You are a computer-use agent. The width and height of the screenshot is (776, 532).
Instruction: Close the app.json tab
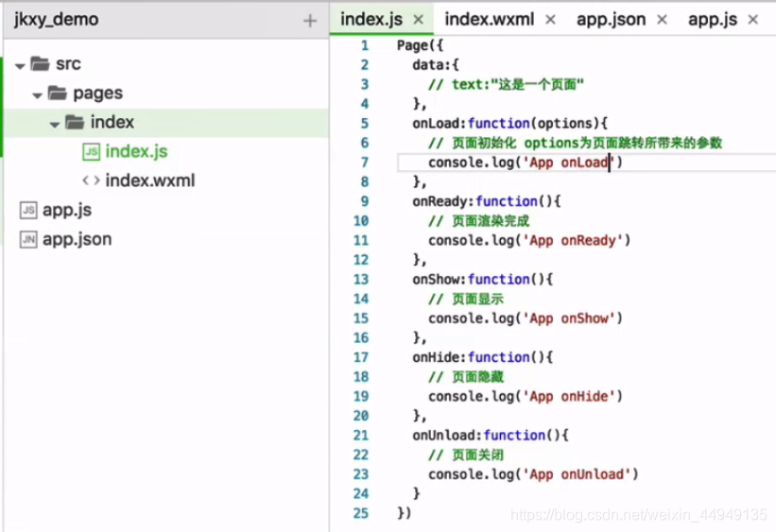coord(662,20)
